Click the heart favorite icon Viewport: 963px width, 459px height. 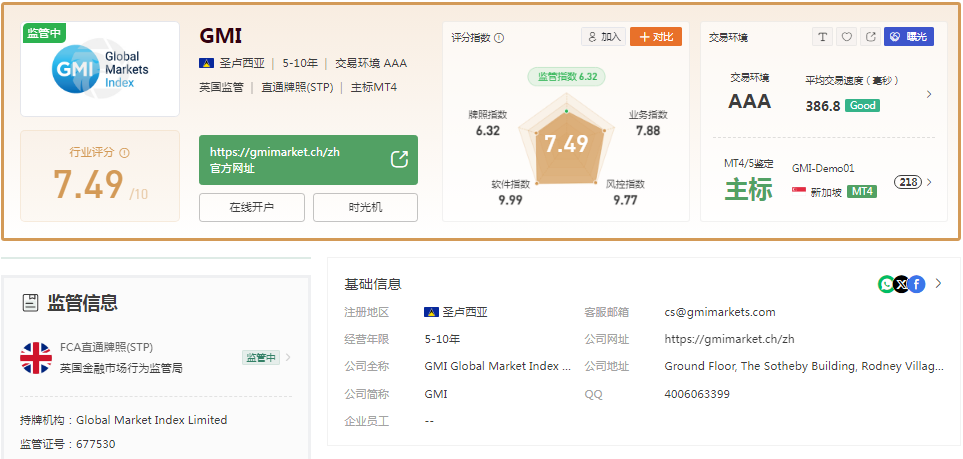pos(846,37)
